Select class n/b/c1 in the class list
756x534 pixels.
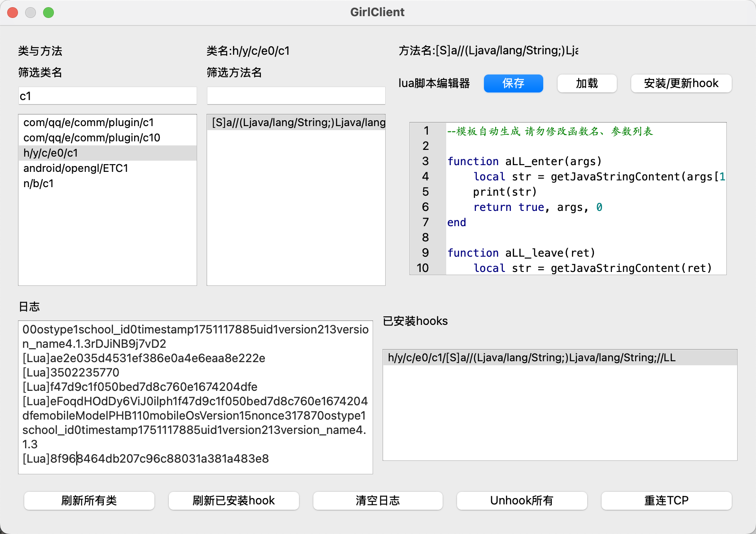click(38, 184)
